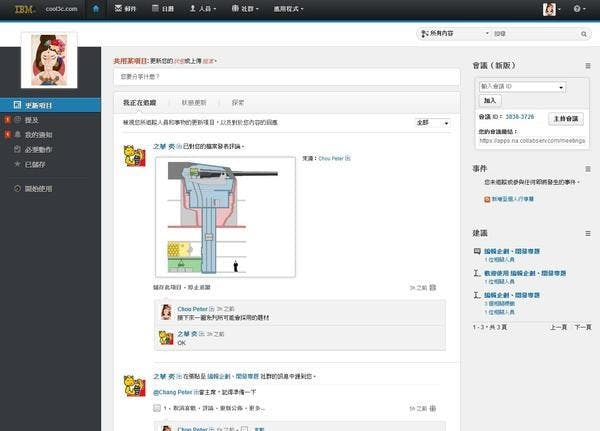Go to the previous page 上一頁

559,327
